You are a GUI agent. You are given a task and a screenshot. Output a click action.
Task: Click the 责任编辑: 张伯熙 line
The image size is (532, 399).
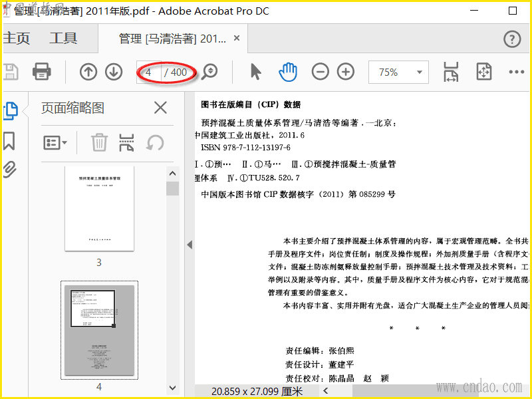pyautogui.click(x=320, y=351)
